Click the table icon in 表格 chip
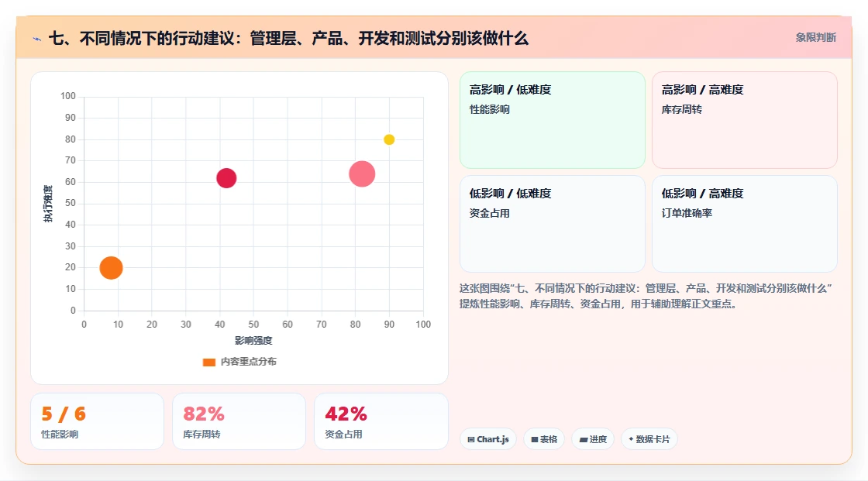The height and width of the screenshot is (481, 868). point(535,439)
